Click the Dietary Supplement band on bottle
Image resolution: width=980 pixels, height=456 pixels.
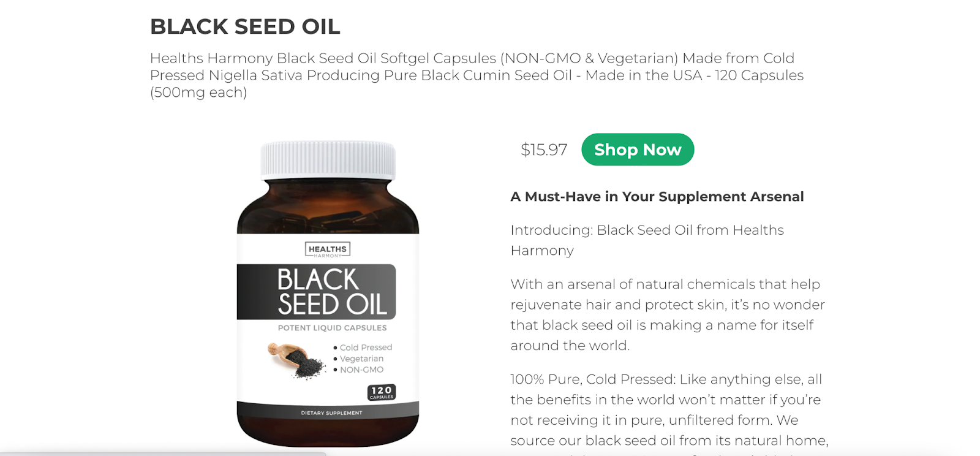coord(328,412)
